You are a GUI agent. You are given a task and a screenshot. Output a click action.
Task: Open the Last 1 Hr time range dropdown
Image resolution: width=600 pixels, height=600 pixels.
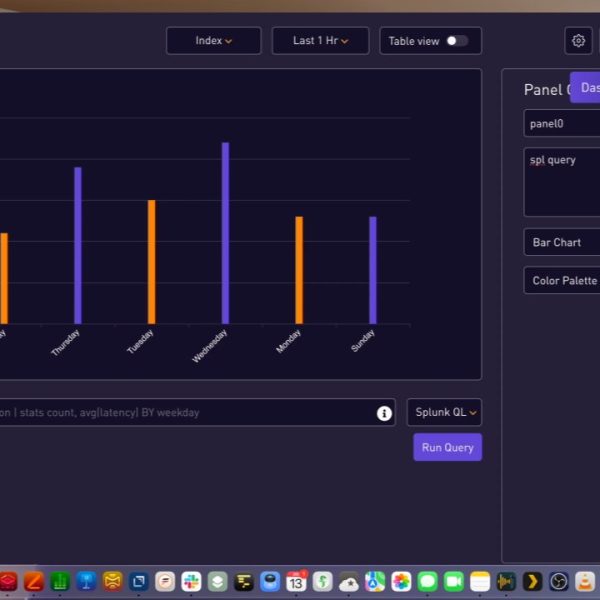[x=320, y=41]
